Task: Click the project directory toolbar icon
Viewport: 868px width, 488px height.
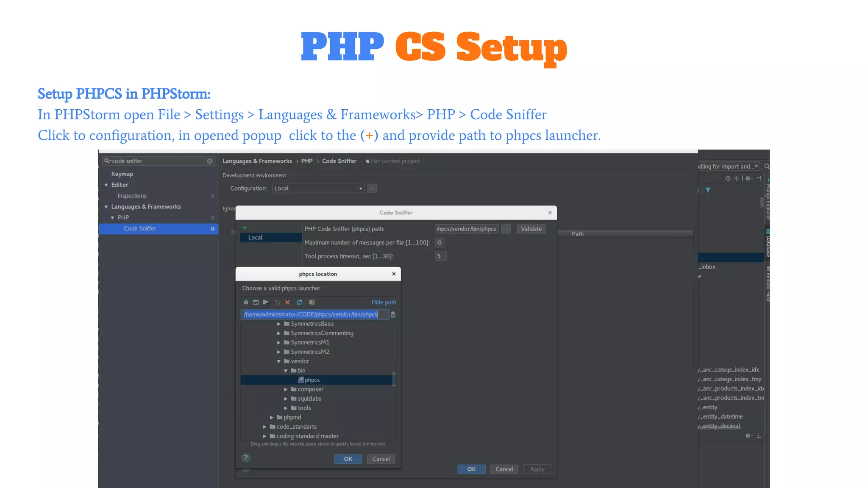Action: click(x=266, y=302)
